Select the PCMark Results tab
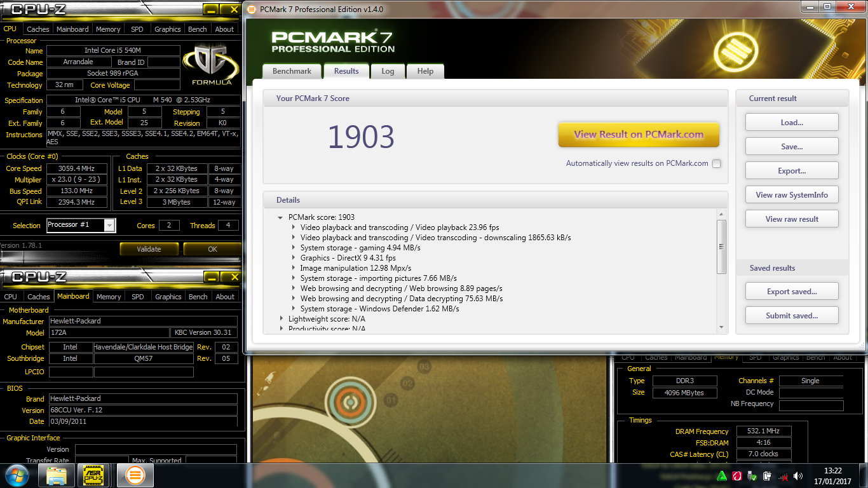 click(x=346, y=71)
